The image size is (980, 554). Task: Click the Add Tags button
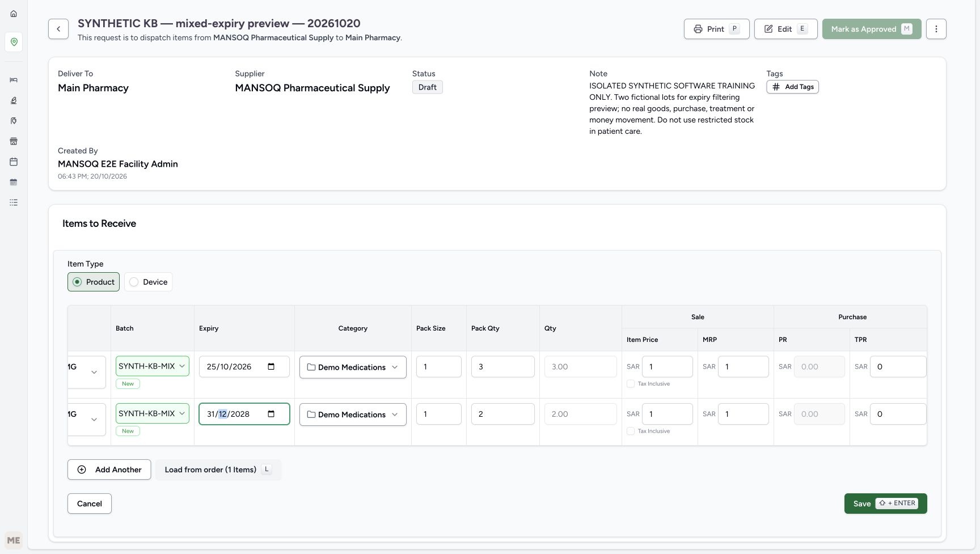point(792,87)
